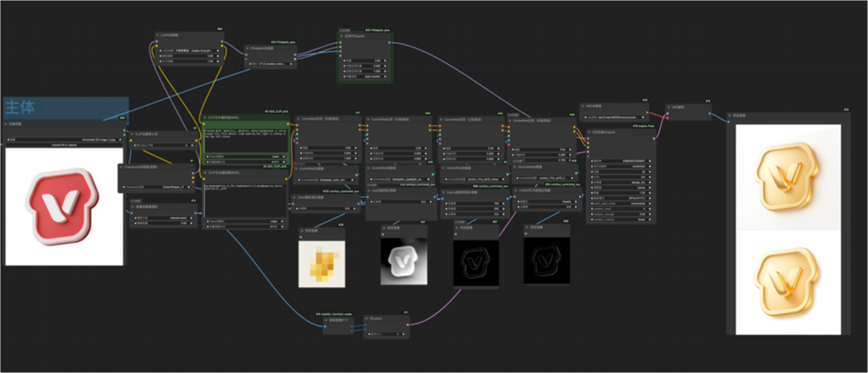
Task: Collapse the LineArt preprocessor node
Action: pyautogui.click(x=516, y=190)
